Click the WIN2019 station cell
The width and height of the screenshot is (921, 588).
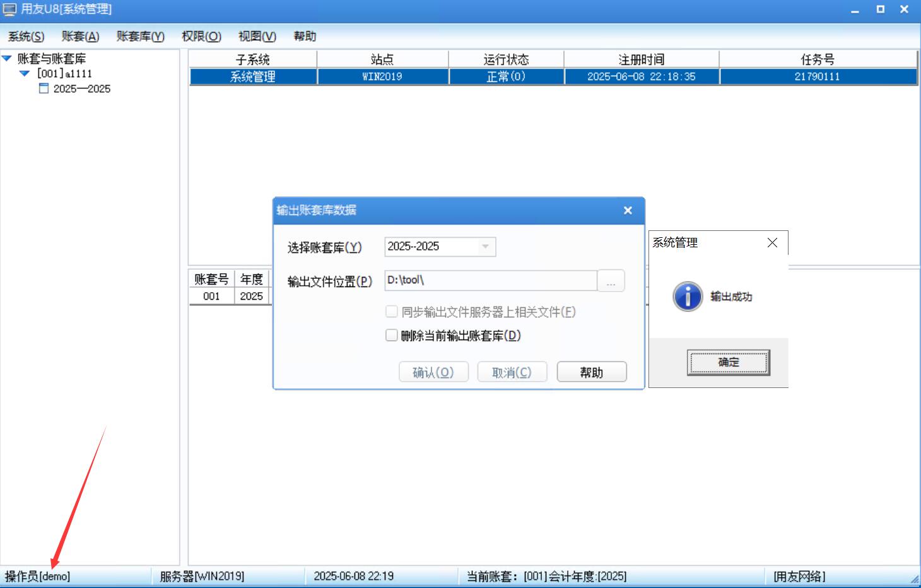(382, 76)
